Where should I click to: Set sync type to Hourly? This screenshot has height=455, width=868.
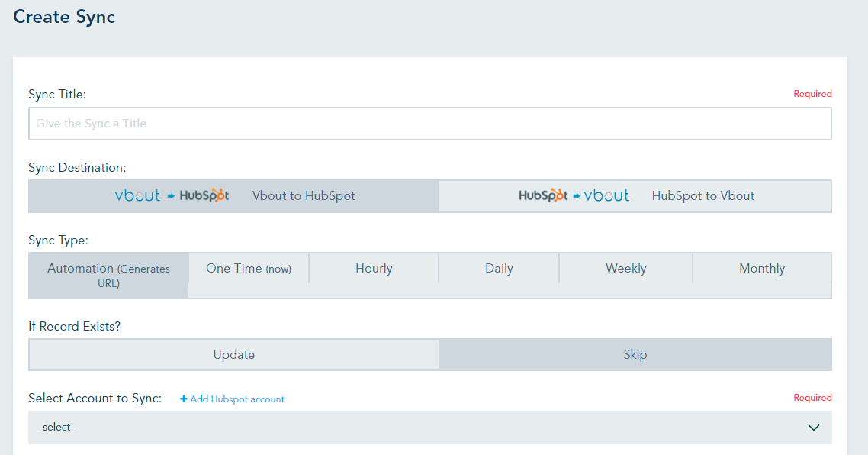coord(374,268)
